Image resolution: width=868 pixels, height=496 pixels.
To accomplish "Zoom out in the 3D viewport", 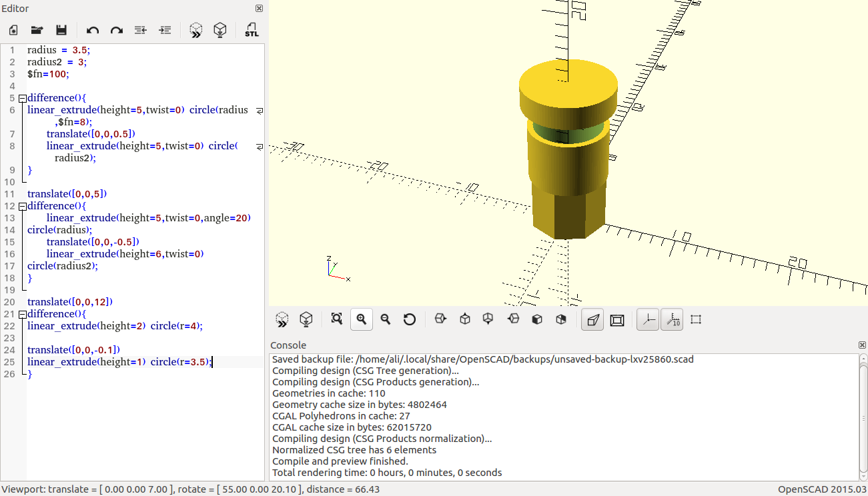I will coord(385,319).
